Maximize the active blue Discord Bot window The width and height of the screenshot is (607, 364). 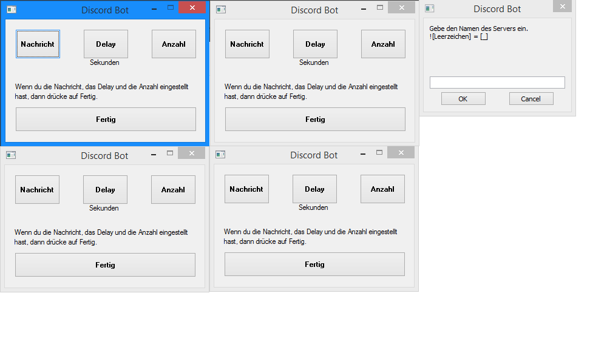point(171,8)
